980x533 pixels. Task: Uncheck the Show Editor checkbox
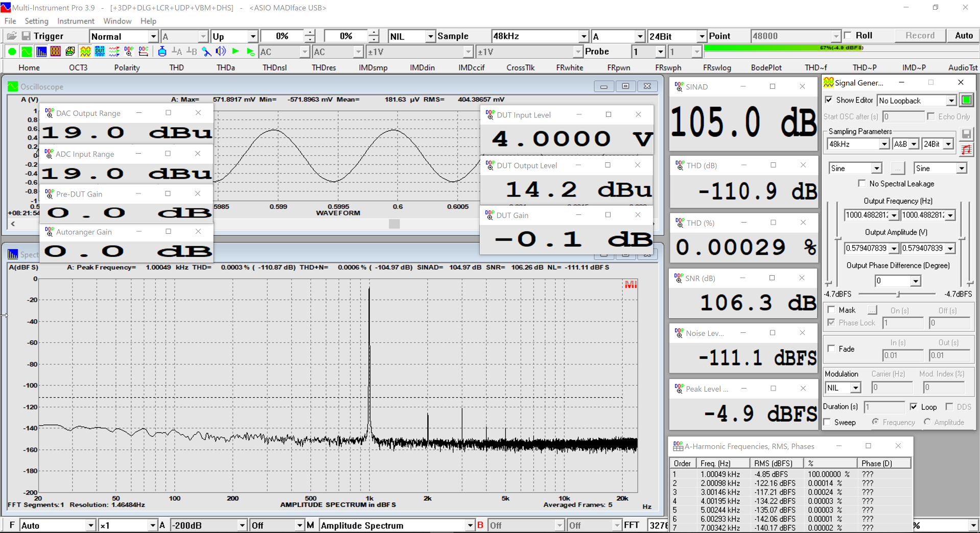tap(829, 100)
